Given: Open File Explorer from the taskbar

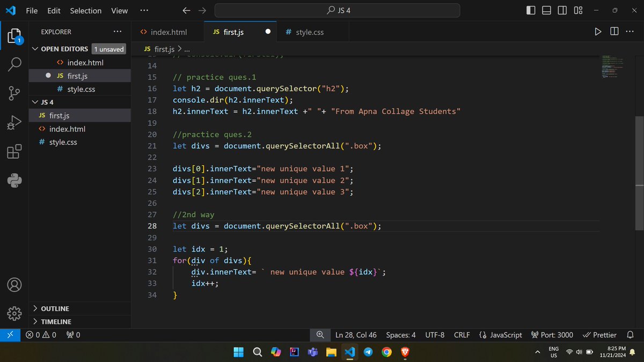Looking at the screenshot, I should click(x=331, y=352).
